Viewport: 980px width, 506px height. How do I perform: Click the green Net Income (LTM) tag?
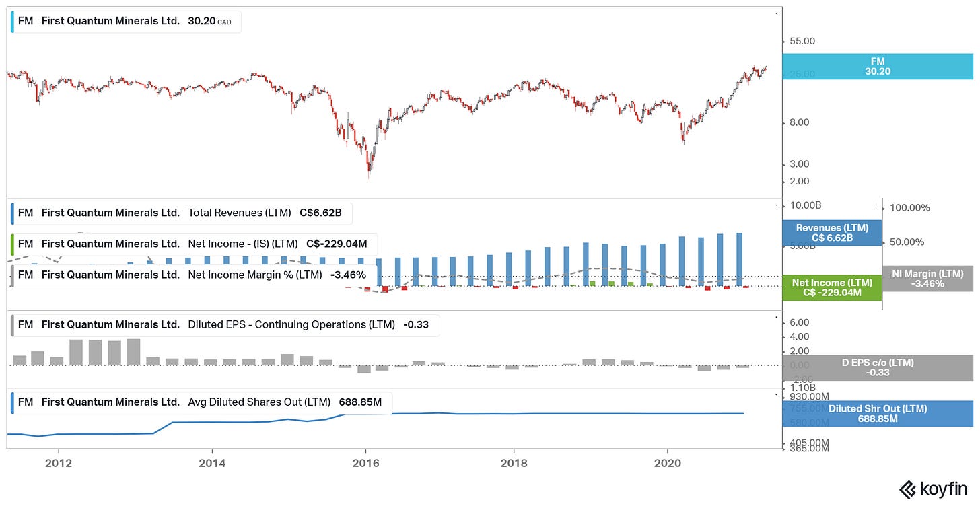click(x=832, y=287)
